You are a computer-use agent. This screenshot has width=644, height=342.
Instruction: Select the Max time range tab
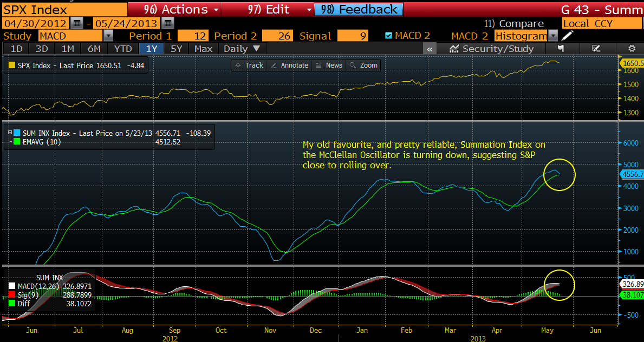[204, 49]
